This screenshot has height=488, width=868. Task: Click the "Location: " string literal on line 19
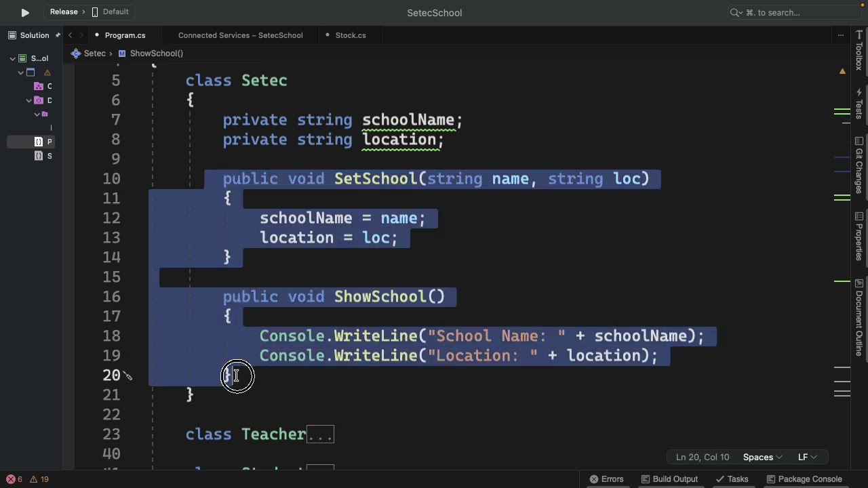click(x=483, y=356)
